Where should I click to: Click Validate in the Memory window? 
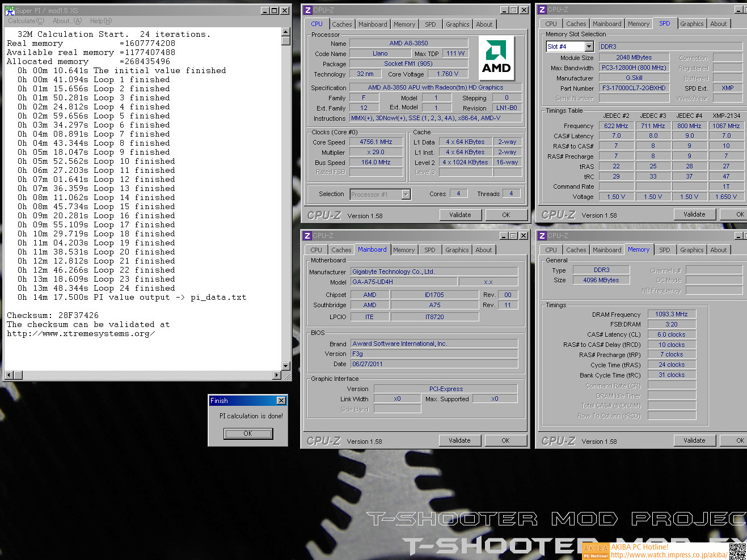694,440
